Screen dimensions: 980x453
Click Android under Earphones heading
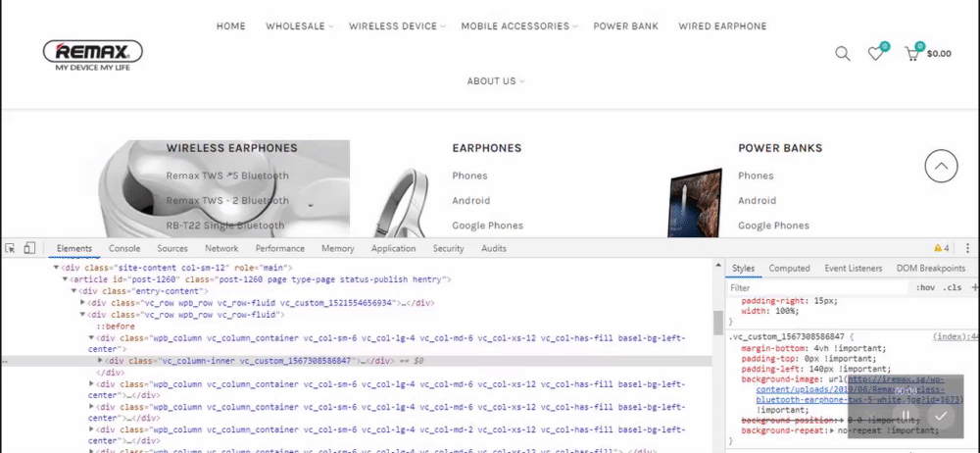(471, 201)
